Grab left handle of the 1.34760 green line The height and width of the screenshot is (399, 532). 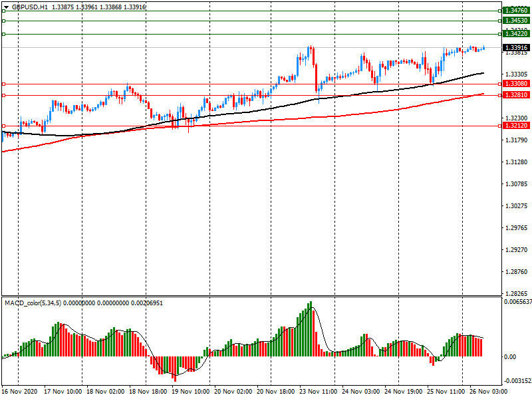coord(4,11)
